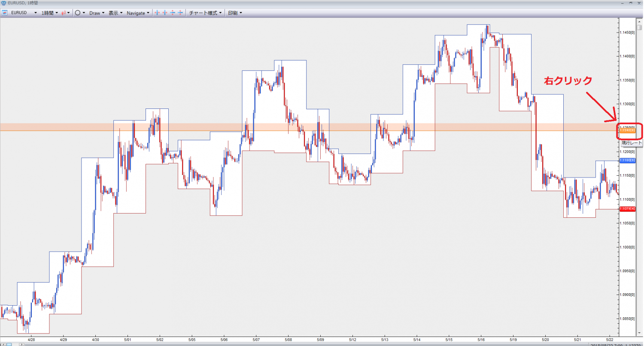Click the 1.0850 price axis label

pos(627,319)
